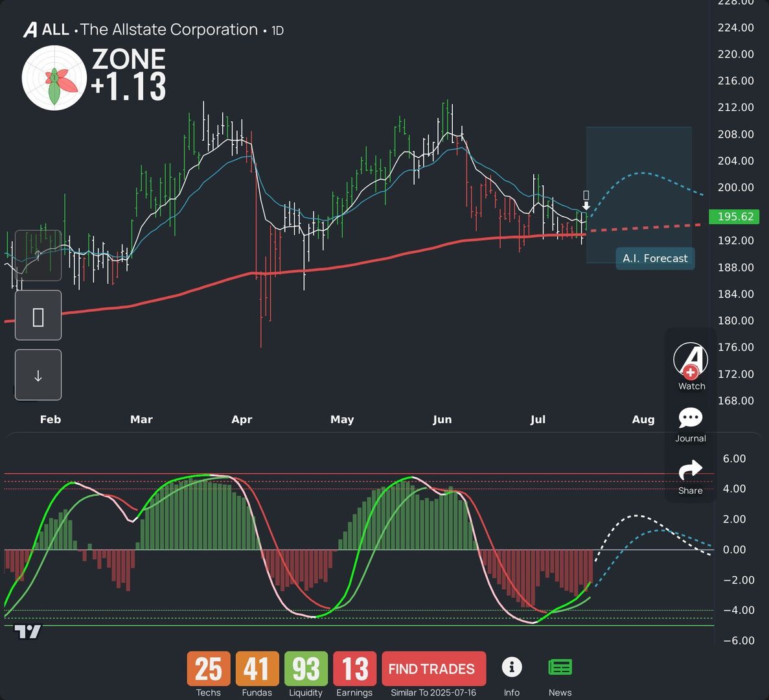Click the Jul label on time axis
Image resolution: width=769 pixels, height=700 pixels.
pos(538,419)
